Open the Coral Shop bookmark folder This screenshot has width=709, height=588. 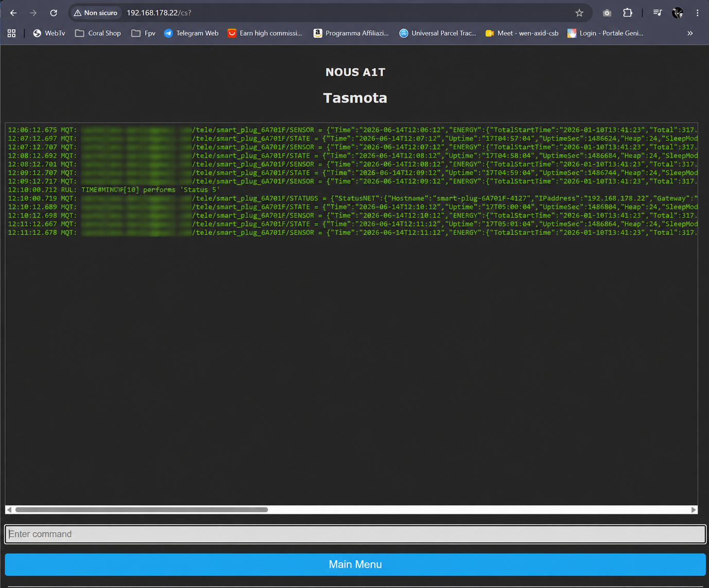[98, 33]
